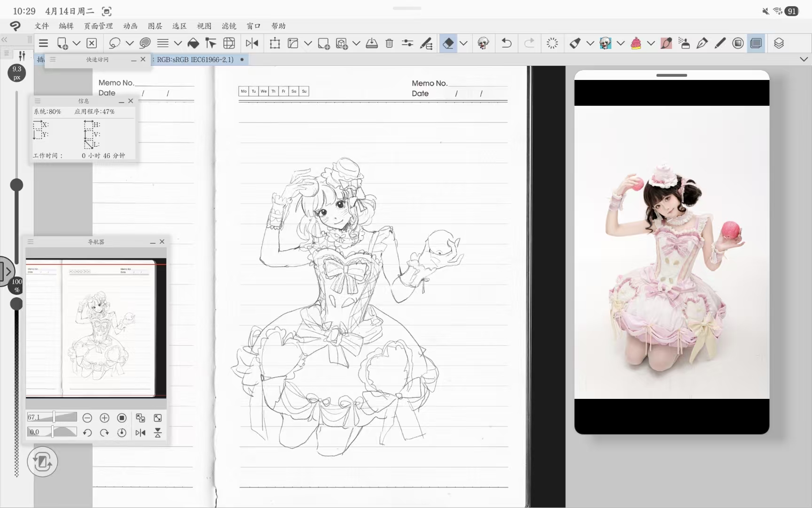Viewport: 812px width, 508px height.
Task: Toggle the flip horizontal toolbar button
Action: click(x=252, y=43)
